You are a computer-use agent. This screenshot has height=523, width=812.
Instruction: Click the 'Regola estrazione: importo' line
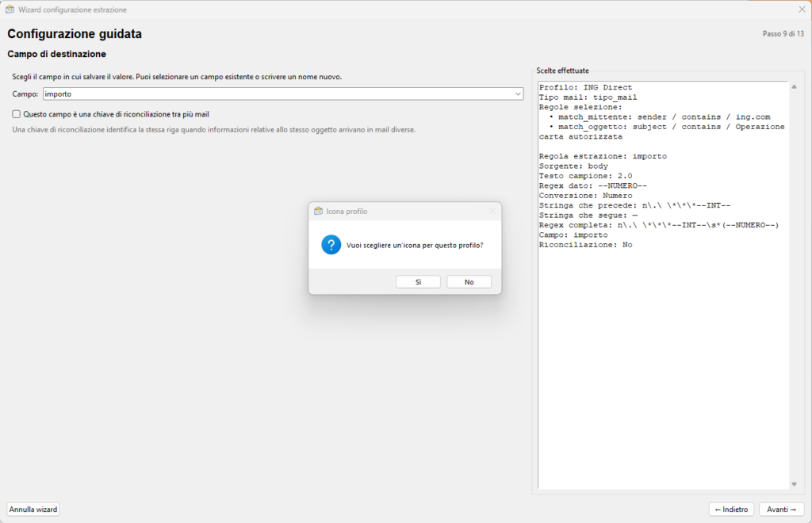pyautogui.click(x=603, y=156)
